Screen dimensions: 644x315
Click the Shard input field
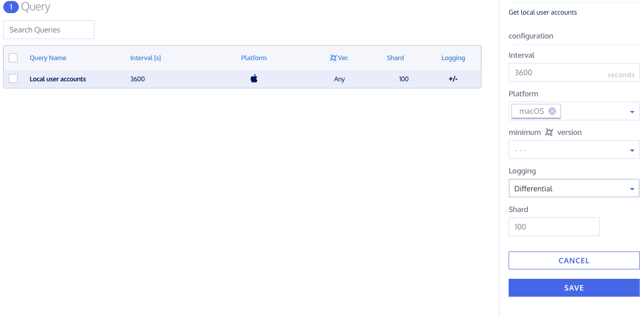click(554, 227)
